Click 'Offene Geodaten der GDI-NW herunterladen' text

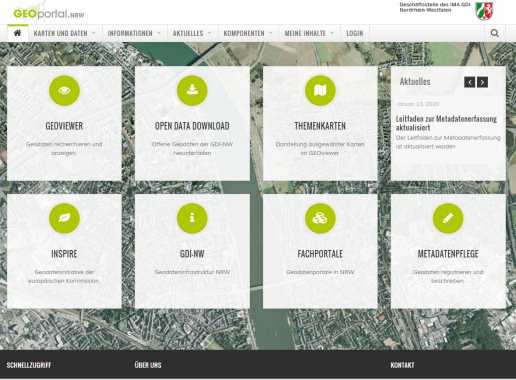pyautogui.click(x=192, y=149)
